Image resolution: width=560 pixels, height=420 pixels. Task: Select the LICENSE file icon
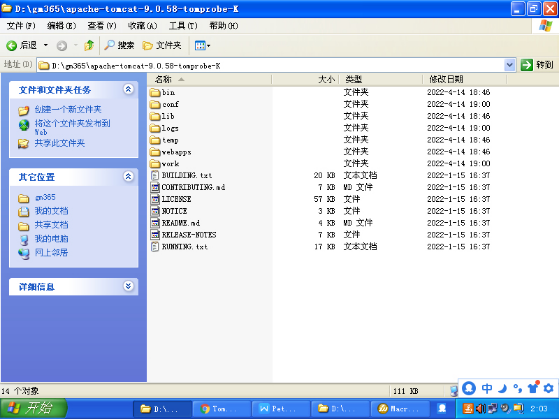(x=155, y=199)
